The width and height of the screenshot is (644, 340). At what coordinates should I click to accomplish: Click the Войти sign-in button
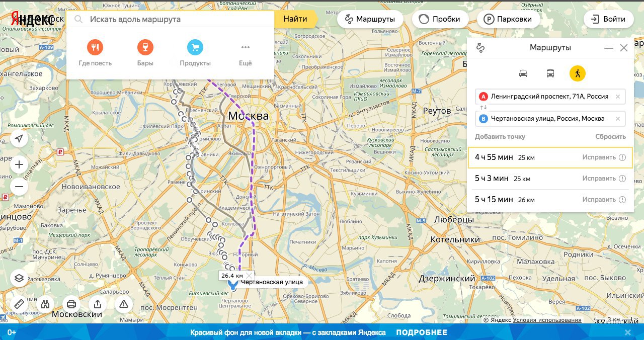click(x=608, y=19)
